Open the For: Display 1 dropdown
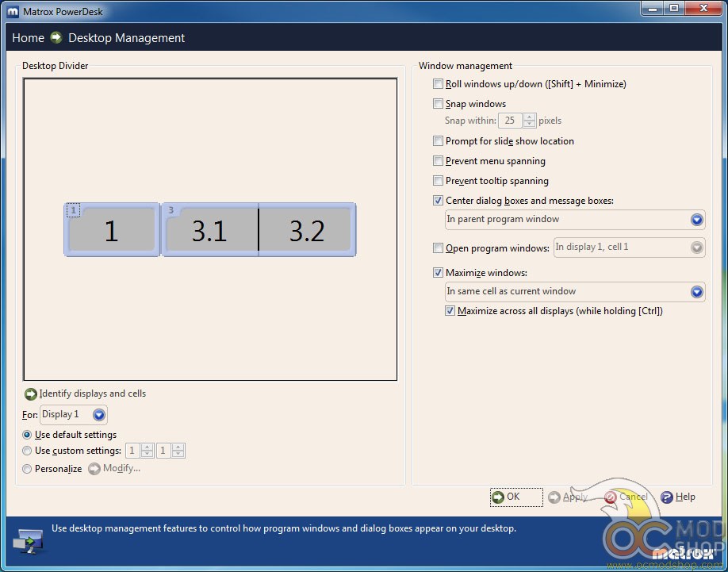The image size is (728, 572). [74, 415]
